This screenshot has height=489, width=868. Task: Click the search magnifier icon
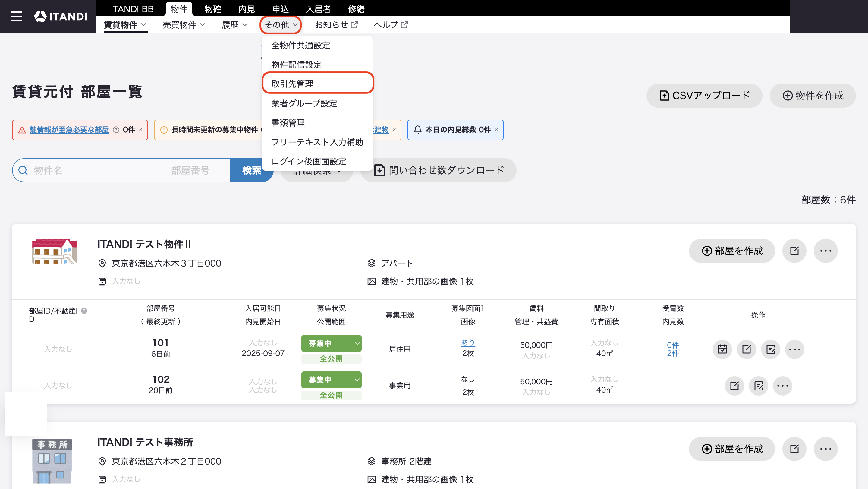tap(23, 170)
